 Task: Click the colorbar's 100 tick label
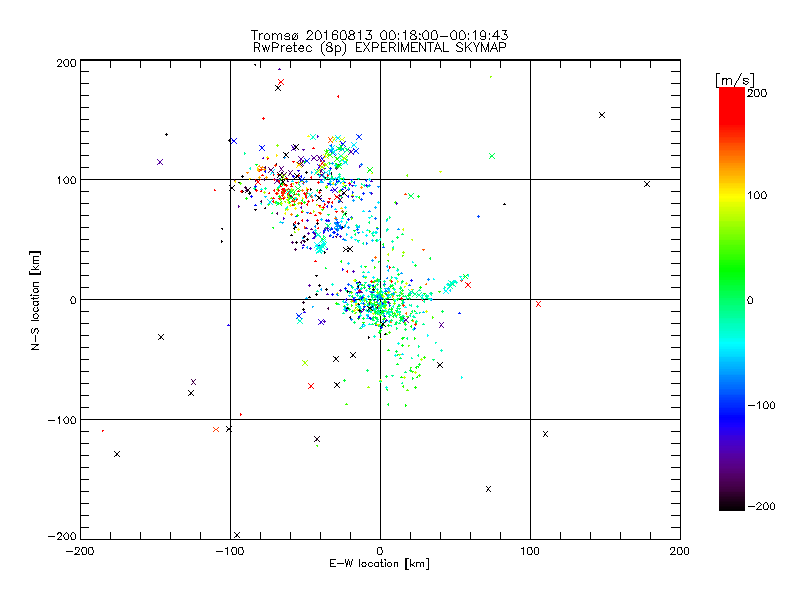coord(757,195)
